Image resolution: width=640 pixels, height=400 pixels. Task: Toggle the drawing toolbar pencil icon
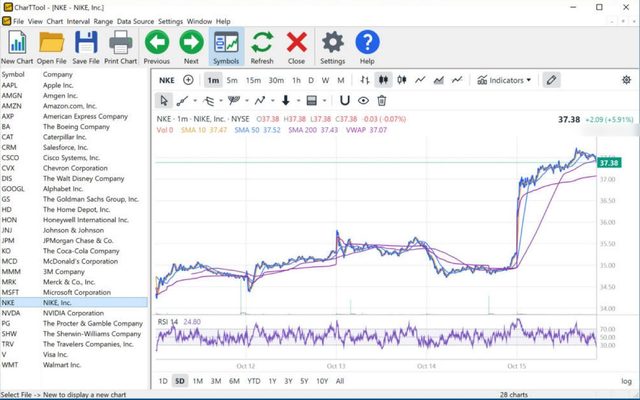coord(551,80)
